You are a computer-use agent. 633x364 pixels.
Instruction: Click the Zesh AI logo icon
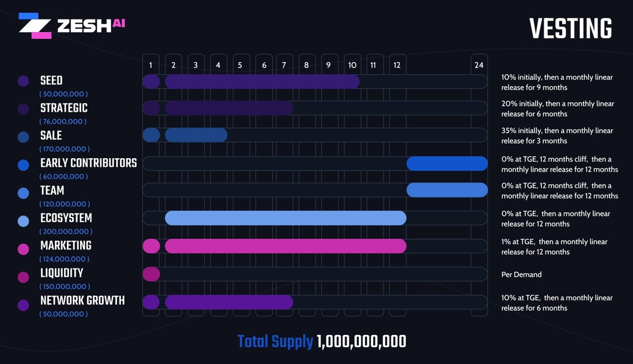(35, 25)
